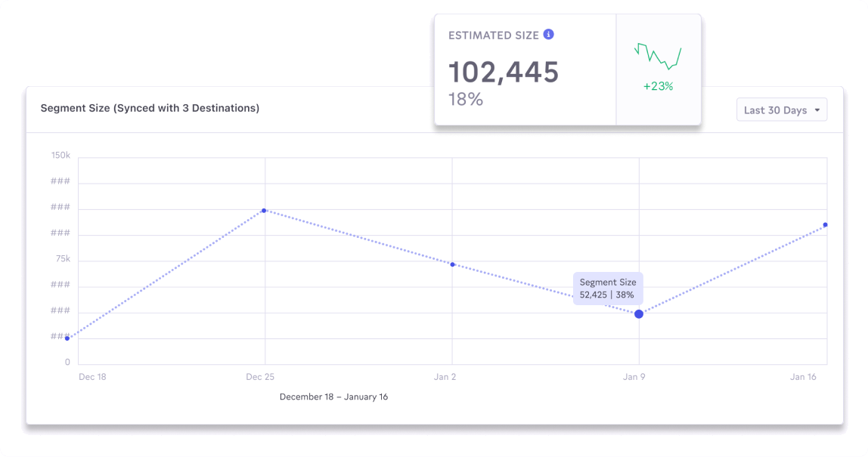Select the Jan 16 final data point
The width and height of the screenshot is (868, 457).
(x=825, y=225)
